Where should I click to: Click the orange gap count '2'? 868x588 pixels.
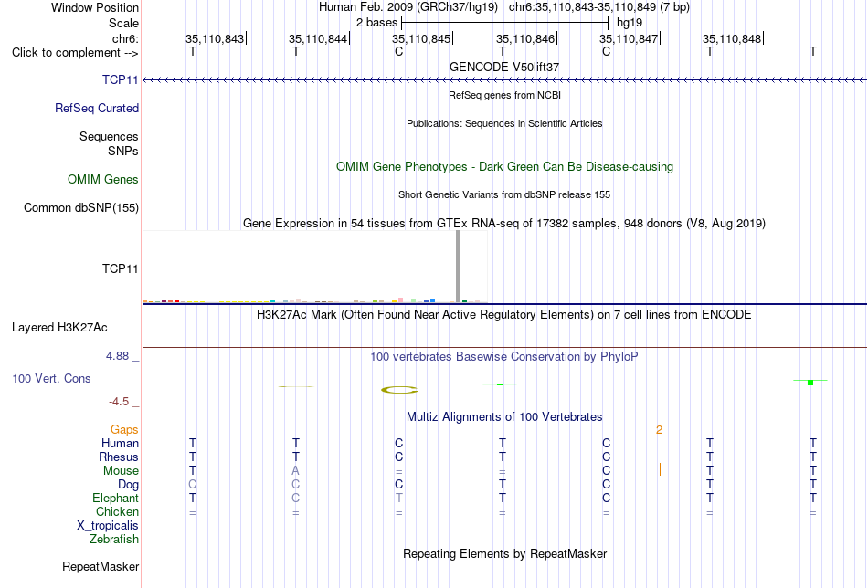(660, 430)
